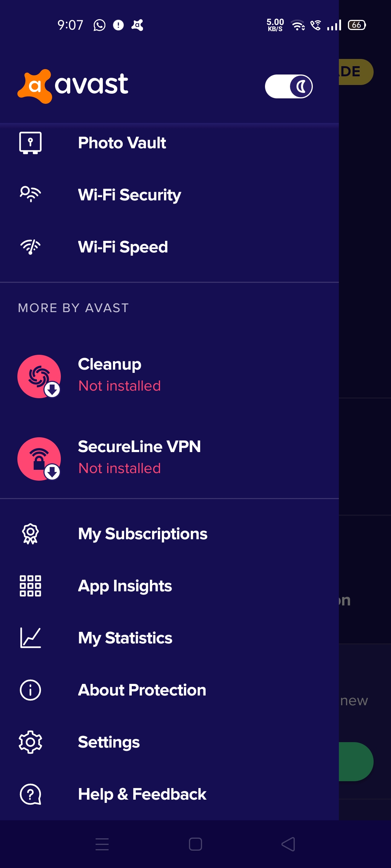Image resolution: width=391 pixels, height=868 pixels.
Task: Tap the Cleanup app icon
Action: [x=39, y=376]
